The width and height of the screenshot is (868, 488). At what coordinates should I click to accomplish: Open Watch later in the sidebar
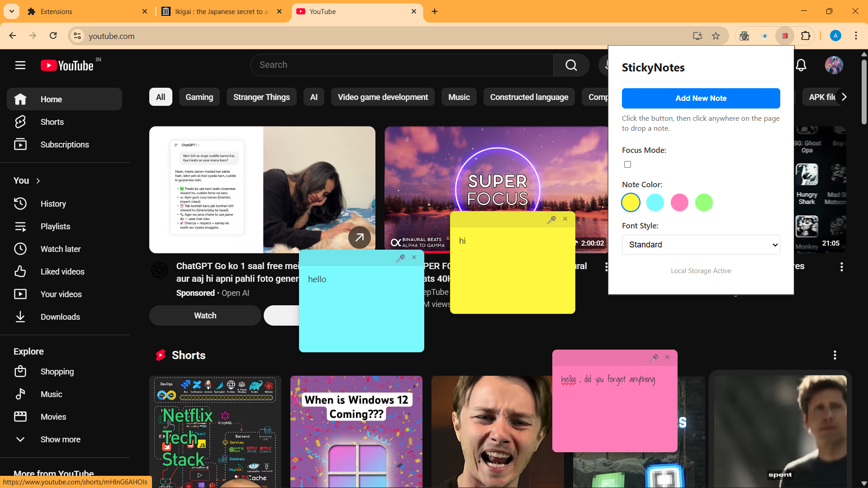point(64,249)
